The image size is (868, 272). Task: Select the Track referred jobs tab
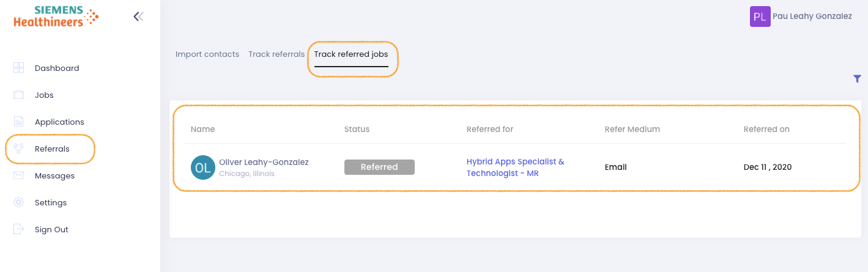[351, 54]
